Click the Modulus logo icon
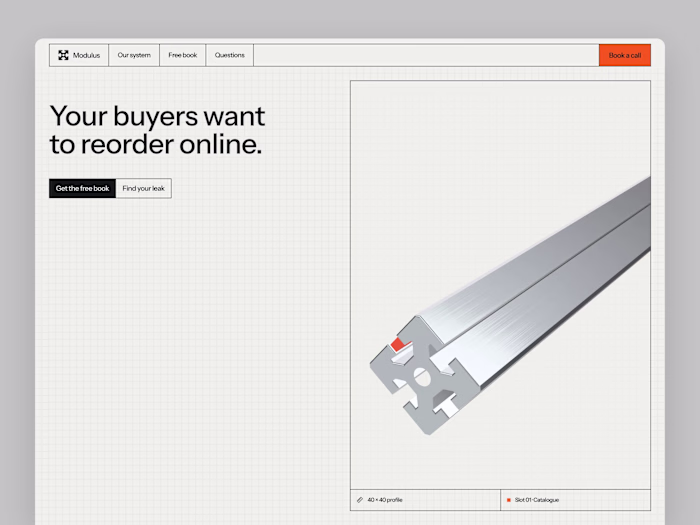Screen dimensions: 700x525 tap(63, 55)
